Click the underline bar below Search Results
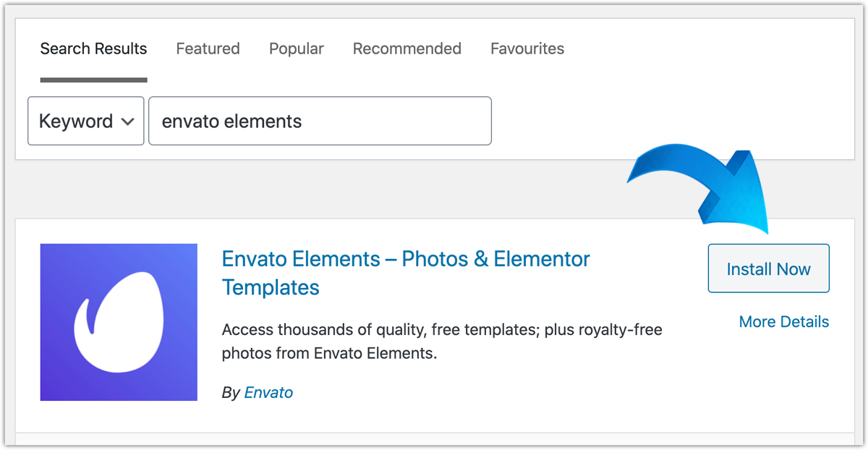 click(93, 80)
